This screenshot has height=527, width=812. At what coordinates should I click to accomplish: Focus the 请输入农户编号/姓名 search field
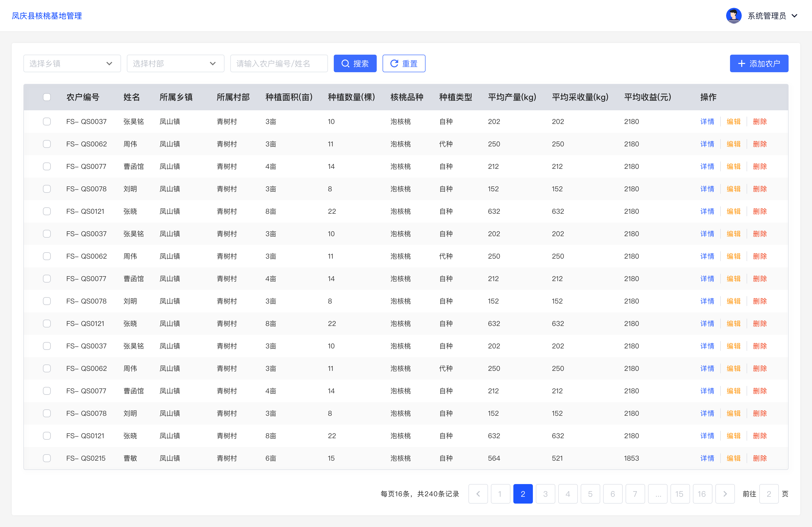[x=279, y=63]
